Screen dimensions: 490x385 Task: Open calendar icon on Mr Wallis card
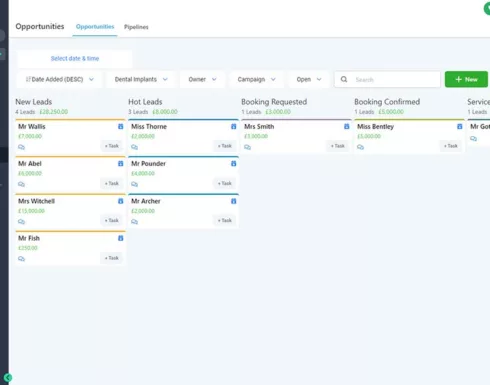[121, 127]
